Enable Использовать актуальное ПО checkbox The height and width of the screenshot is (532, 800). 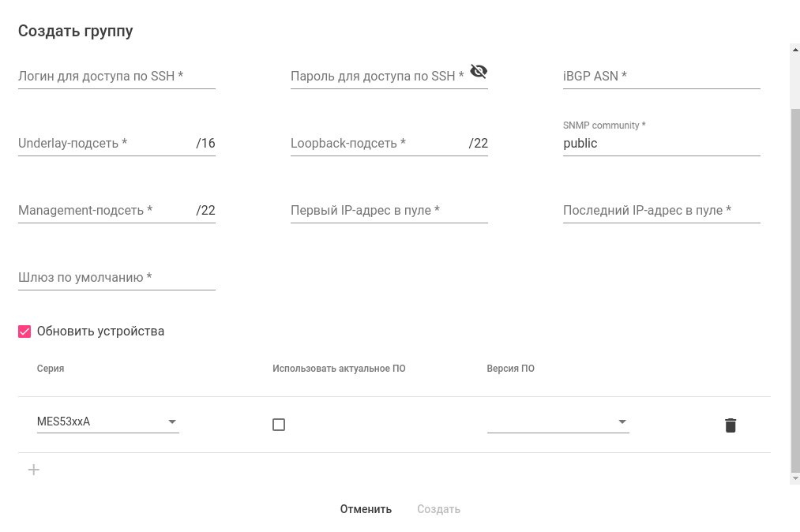coord(279,425)
